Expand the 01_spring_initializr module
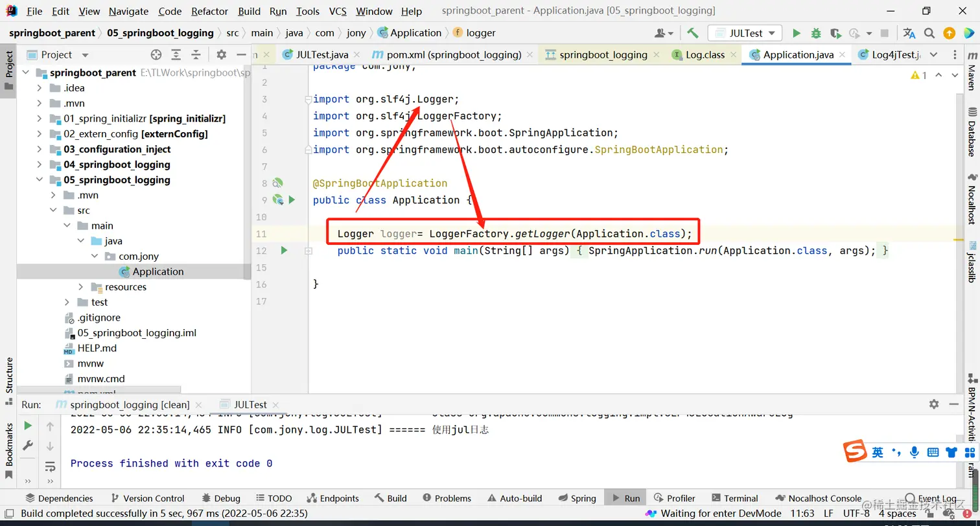Image resolution: width=980 pixels, height=526 pixels. click(40, 119)
